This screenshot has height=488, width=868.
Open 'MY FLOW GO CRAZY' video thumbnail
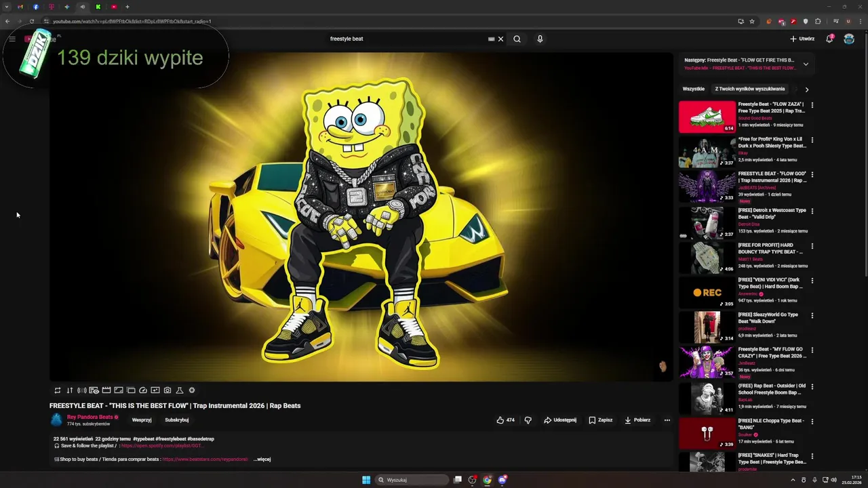[707, 363]
